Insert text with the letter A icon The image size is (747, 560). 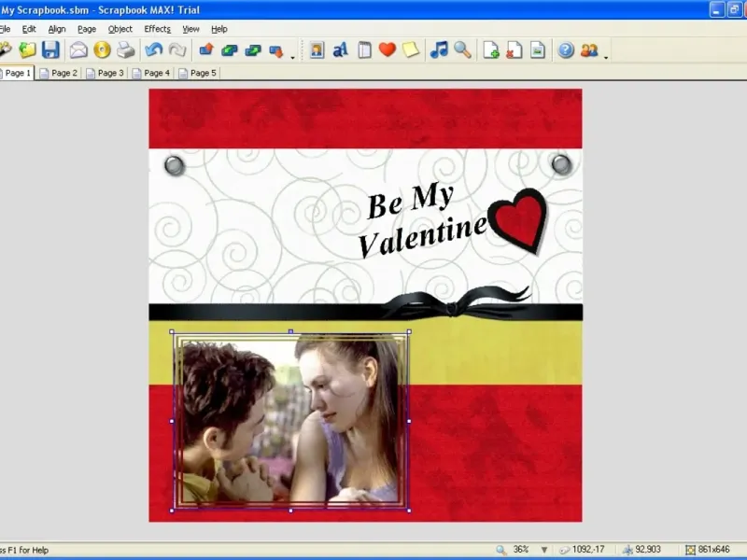[340, 49]
